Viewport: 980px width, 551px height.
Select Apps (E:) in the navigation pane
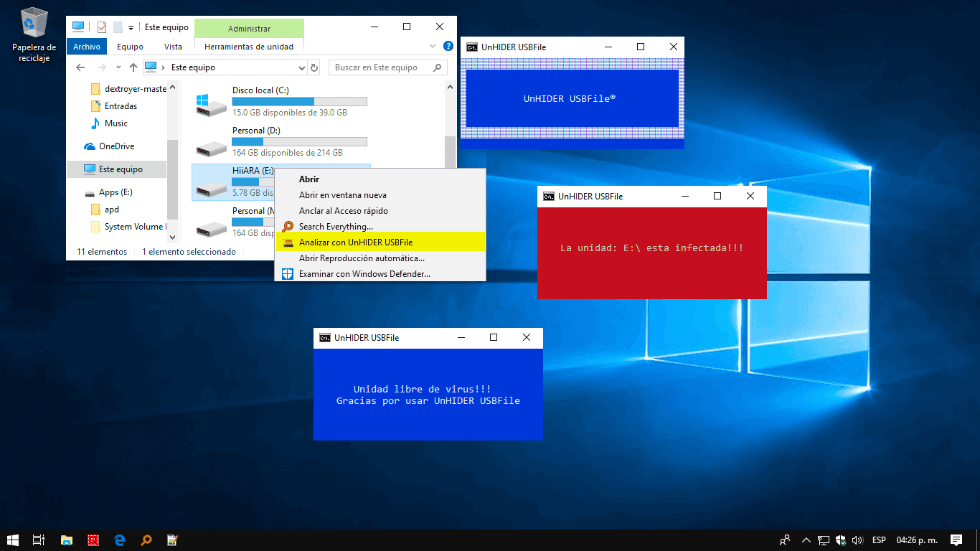pos(109,192)
